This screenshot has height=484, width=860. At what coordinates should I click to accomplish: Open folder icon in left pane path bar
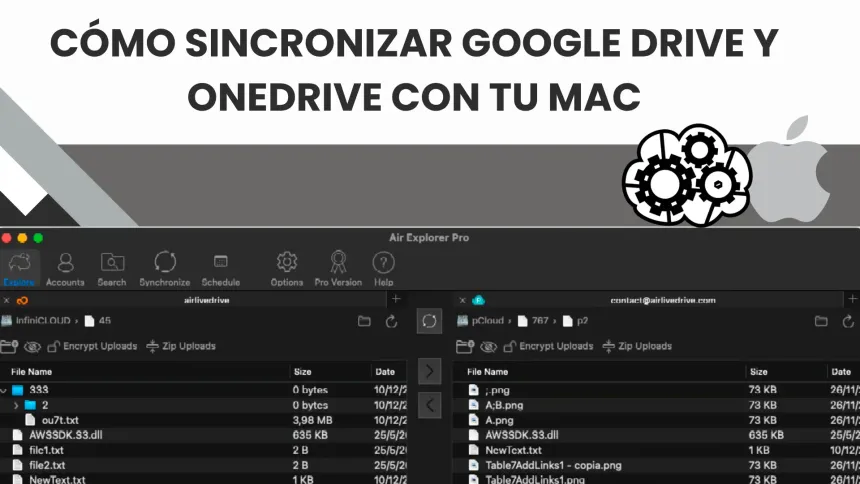(364, 322)
